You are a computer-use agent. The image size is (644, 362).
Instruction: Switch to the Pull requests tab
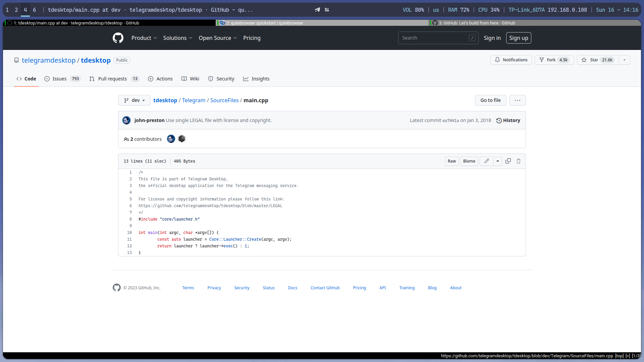pos(113,79)
